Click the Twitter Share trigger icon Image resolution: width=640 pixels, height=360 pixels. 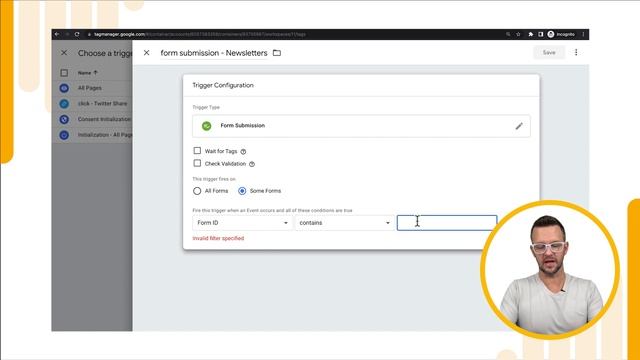pyautogui.click(x=64, y=104)
